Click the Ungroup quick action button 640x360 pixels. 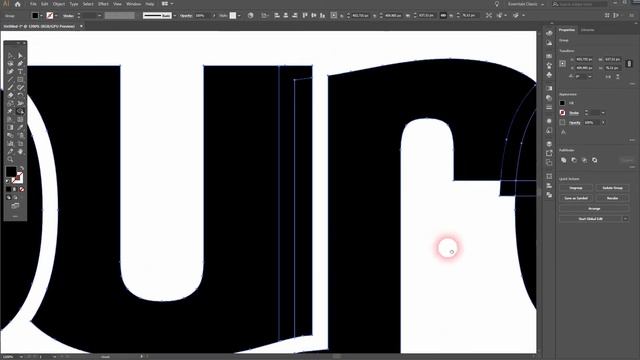(x=576, y=188)
